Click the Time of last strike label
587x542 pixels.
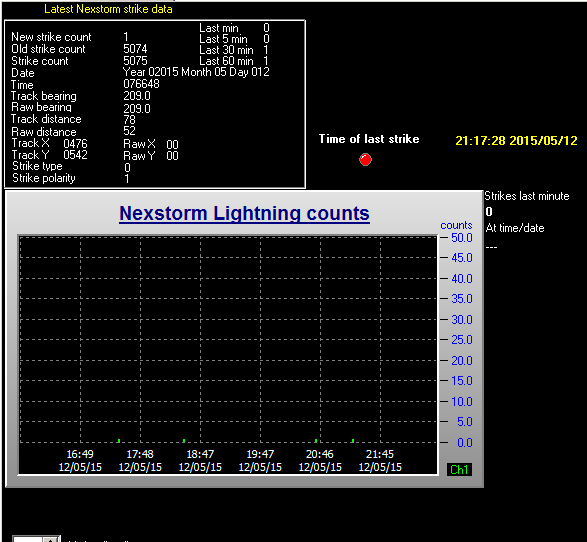(x=369, y=139)
